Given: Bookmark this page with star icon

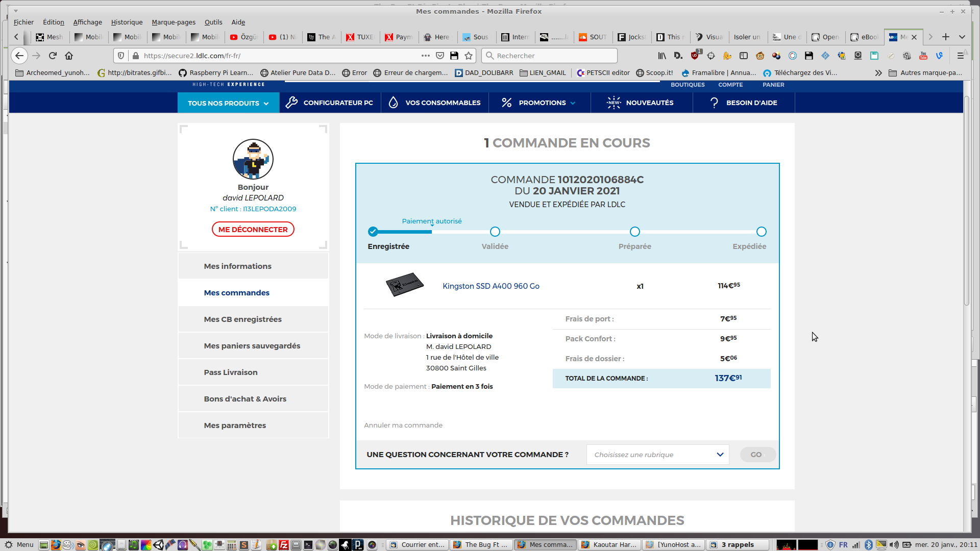Looking at the screenshot, I should (x=469, y=56).
